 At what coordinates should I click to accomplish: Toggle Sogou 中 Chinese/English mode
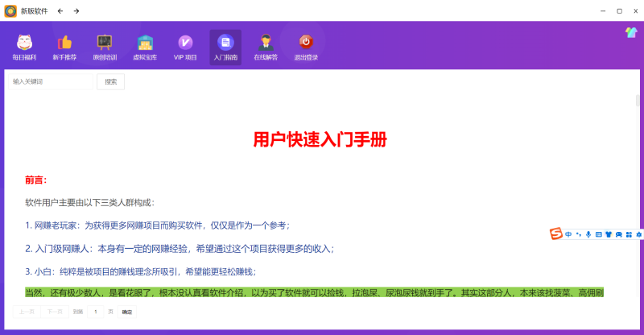coord(568,234)
